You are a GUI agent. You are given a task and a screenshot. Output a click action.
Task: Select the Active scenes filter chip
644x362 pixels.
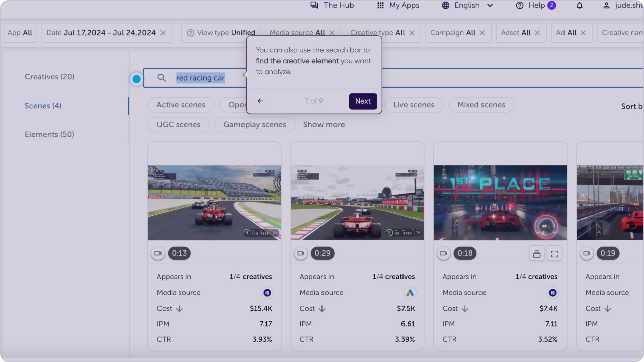click(181, 105)
